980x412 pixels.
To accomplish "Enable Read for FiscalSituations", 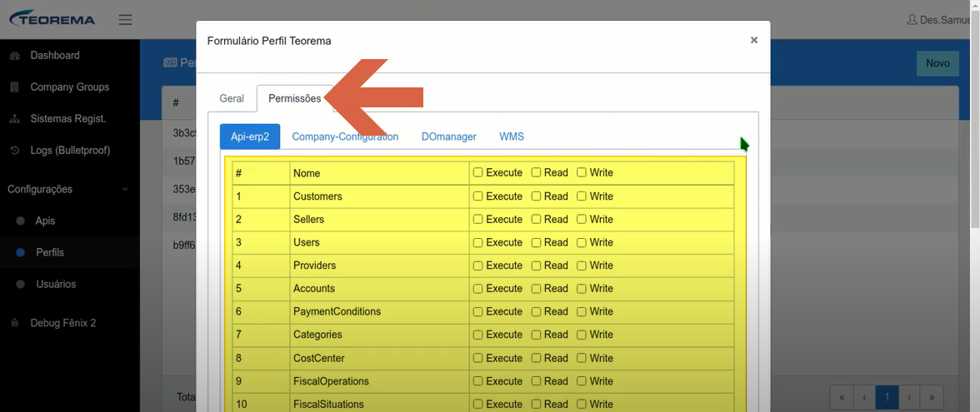I will (x=537, y=405).
